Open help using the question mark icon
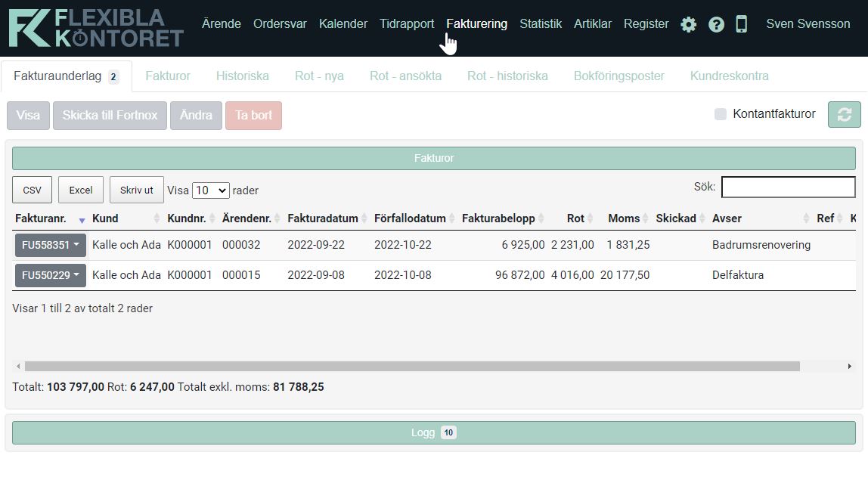This screenshot has width=868, height=477. (x=716, y=23)
